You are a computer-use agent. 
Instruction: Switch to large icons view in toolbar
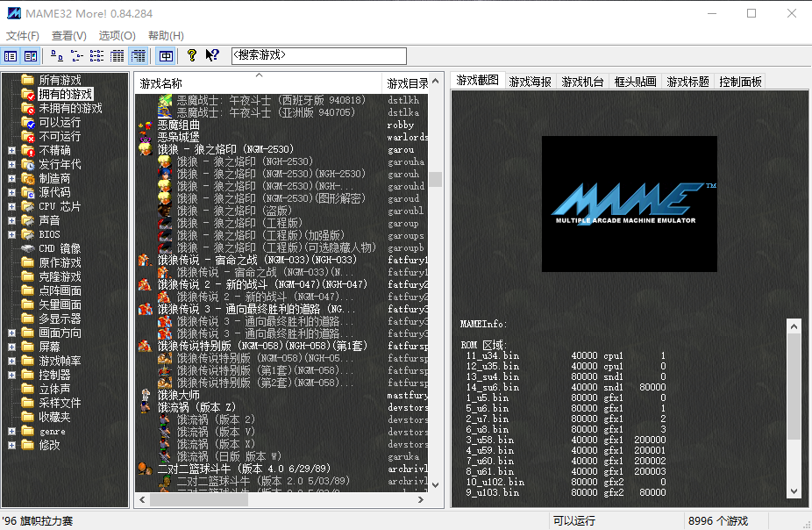pyautogui.click(x=57, y=55)
